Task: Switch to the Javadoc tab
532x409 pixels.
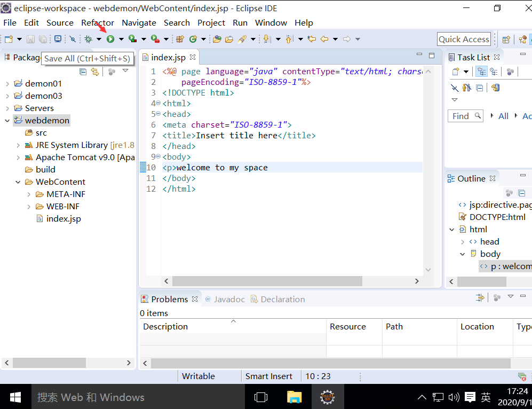Action: pyautogui.click(x=225, y=300)
